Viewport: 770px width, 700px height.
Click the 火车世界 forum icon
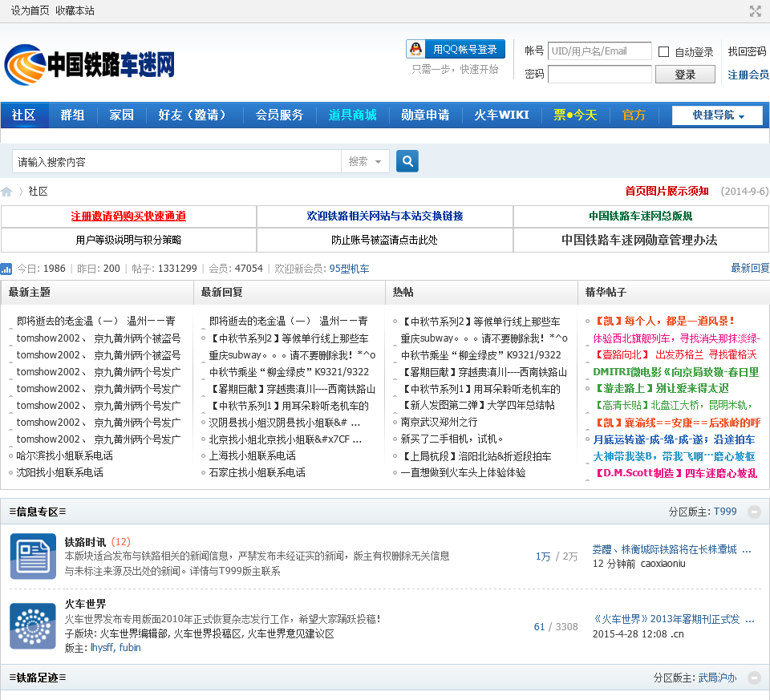tap(33, 625)
